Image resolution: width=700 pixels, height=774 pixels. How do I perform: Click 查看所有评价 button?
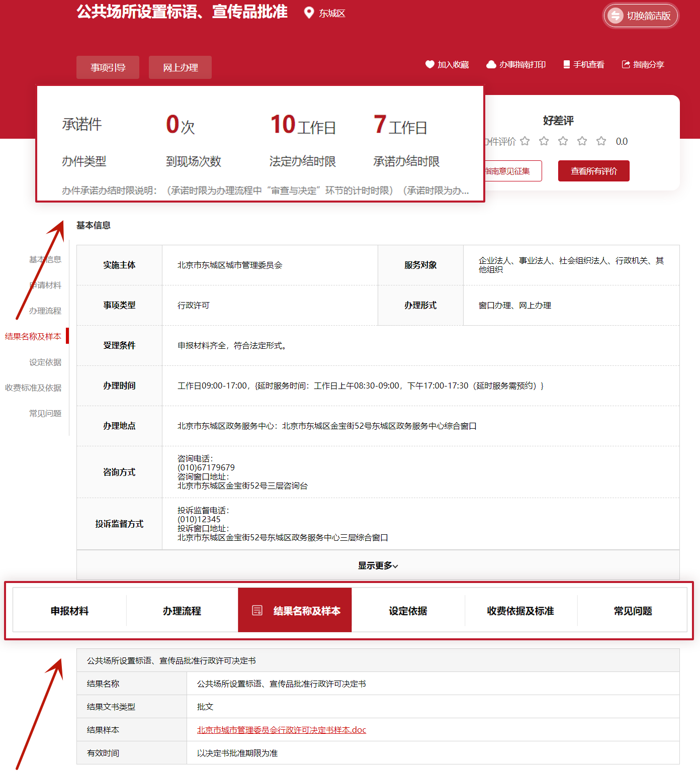click(594, 171)
